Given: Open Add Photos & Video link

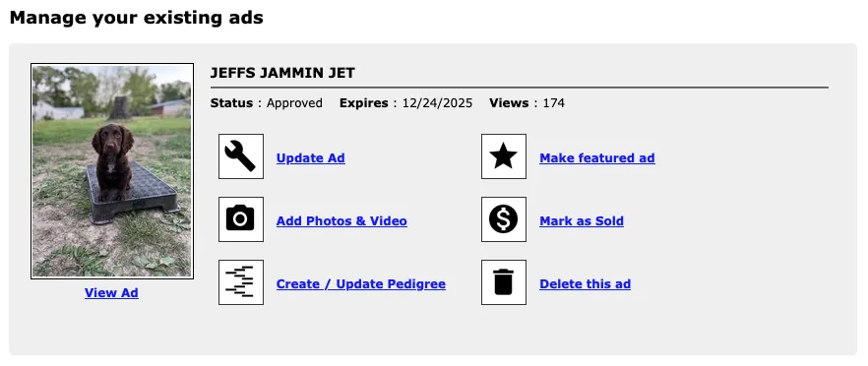Looking at the screenshot, I should point(341,221).
